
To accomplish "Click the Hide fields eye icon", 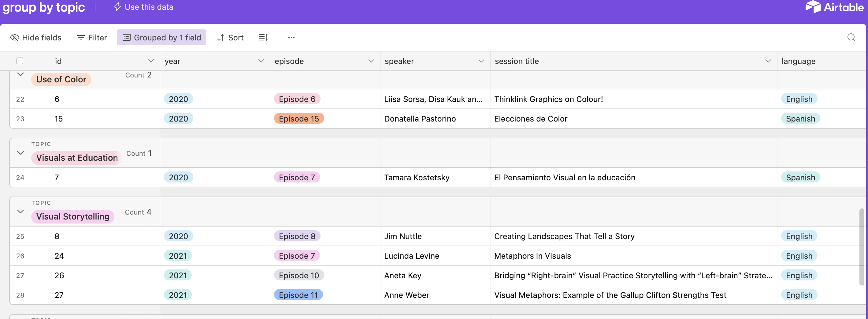I will tap(14, 37).
